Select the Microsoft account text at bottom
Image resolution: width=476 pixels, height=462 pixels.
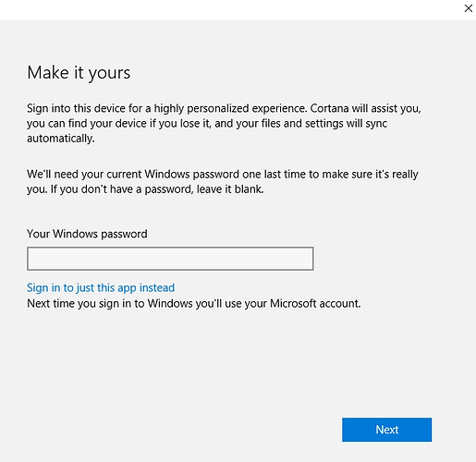315,304
